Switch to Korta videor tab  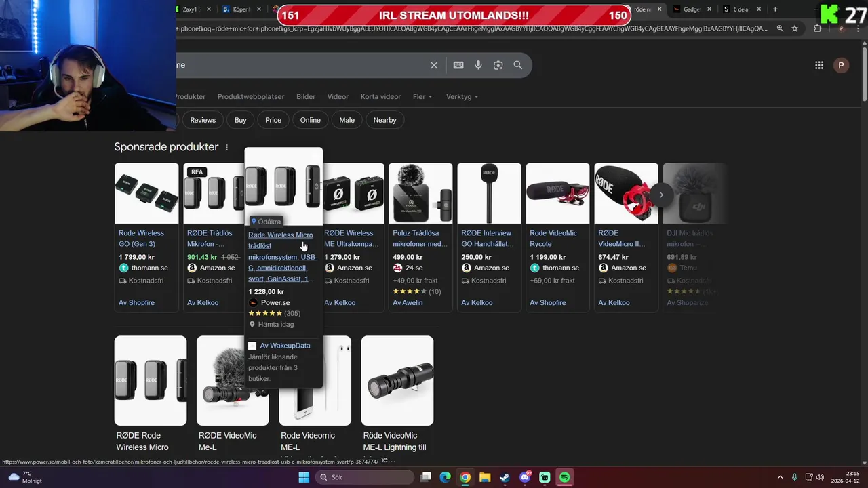[x=380, y=96]
